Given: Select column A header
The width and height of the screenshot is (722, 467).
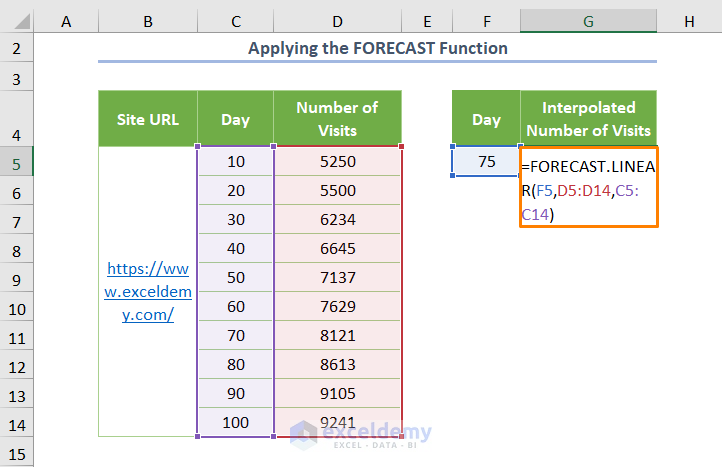Looking at the screenshot, I should click(66, 20).
